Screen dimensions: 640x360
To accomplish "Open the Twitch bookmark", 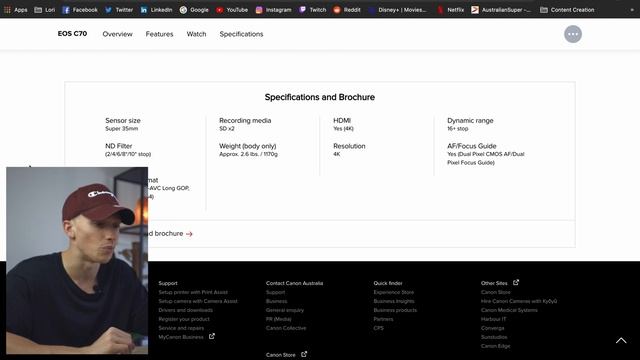I will [x=313, y=10].
